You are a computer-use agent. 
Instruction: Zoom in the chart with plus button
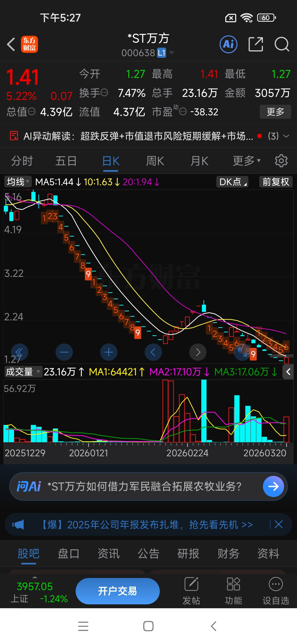[109, 352]
